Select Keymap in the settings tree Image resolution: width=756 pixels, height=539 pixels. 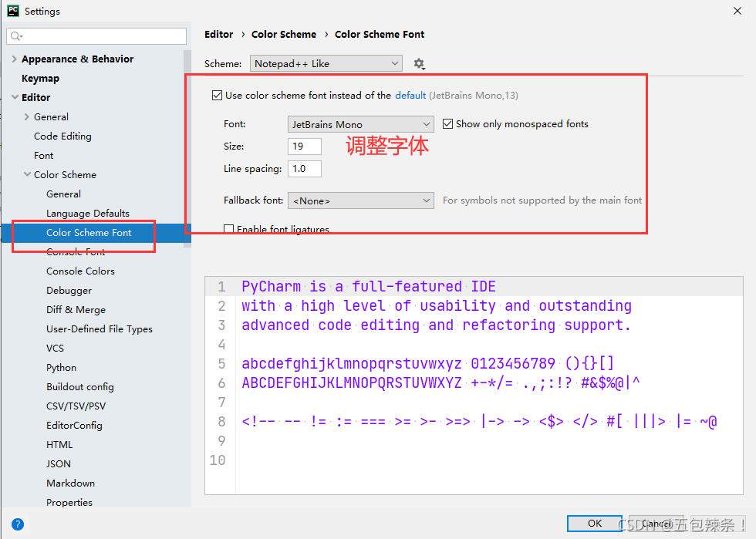pos(40,78)
